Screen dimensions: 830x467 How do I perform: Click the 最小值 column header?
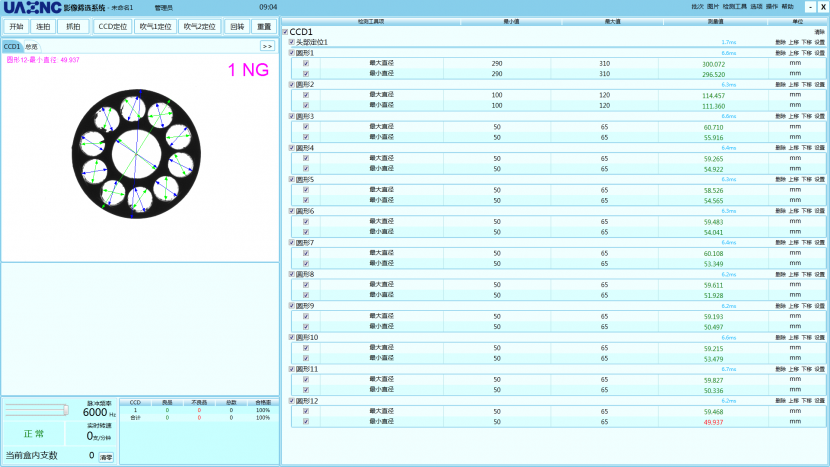click(511, 22)
